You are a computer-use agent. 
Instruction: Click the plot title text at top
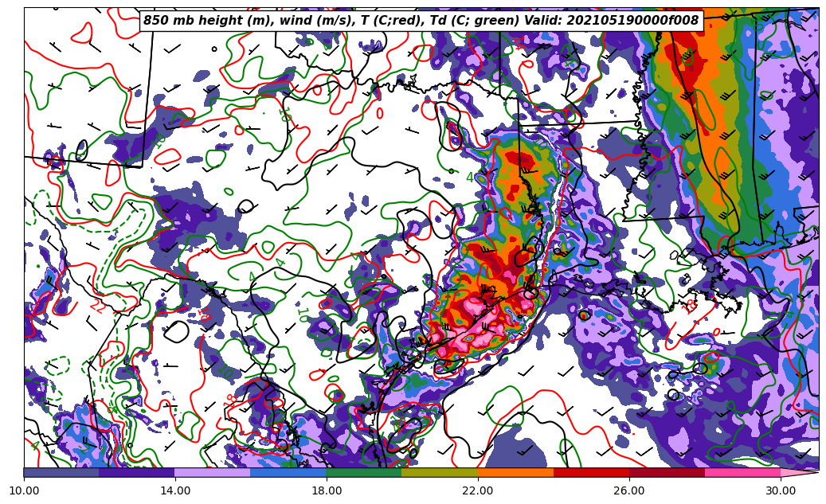[421, 21]
